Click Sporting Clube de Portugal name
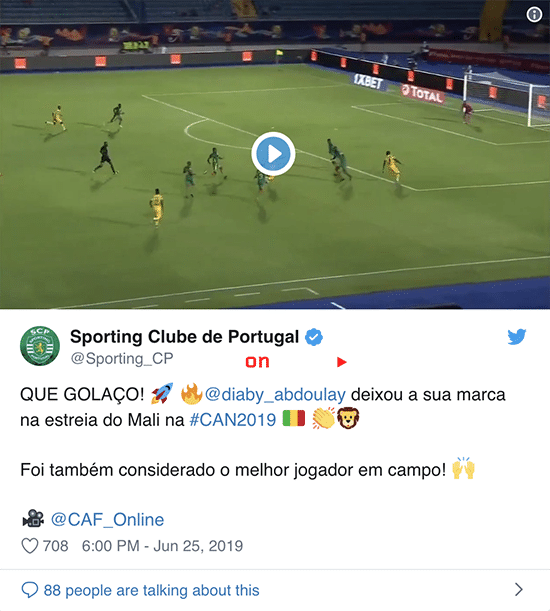This screenshot has width=550, height=611. [184, 337]
